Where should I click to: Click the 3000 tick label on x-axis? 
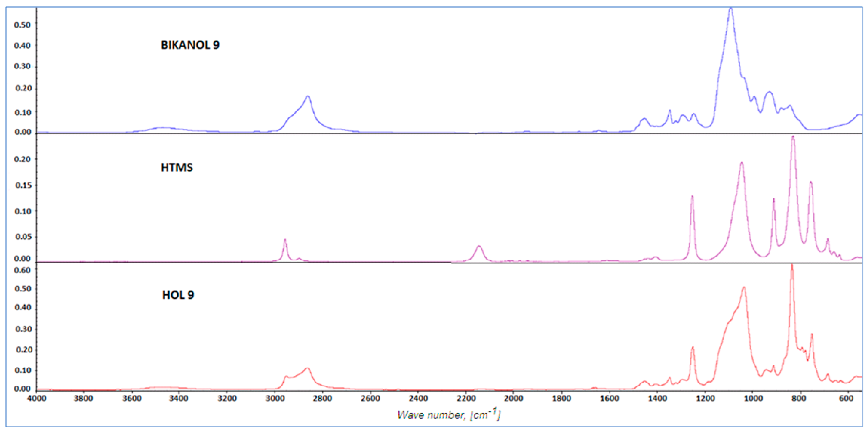(x=275, y=398)
